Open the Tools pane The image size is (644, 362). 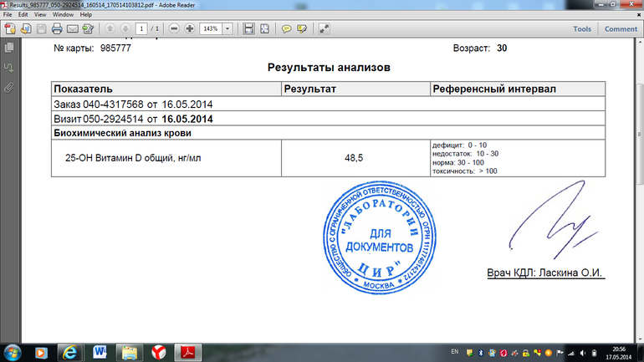[582, 28]
